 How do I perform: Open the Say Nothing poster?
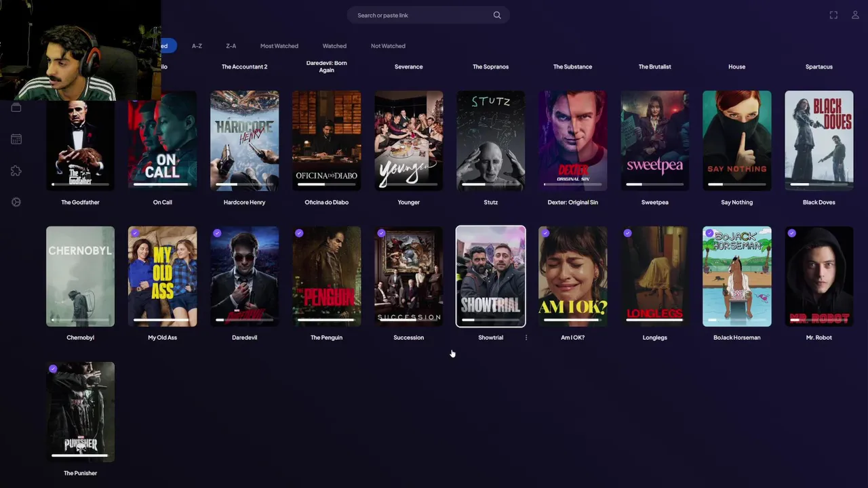click(736, 141)
